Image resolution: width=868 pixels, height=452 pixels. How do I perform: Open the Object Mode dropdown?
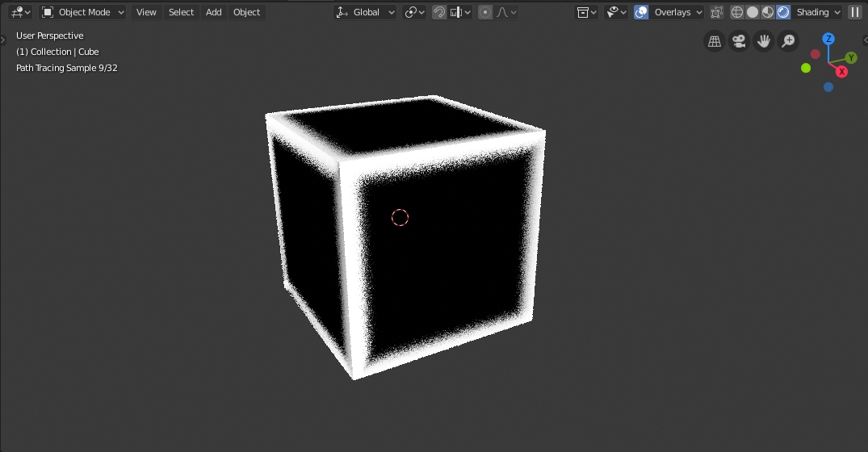tap(83, 12)
